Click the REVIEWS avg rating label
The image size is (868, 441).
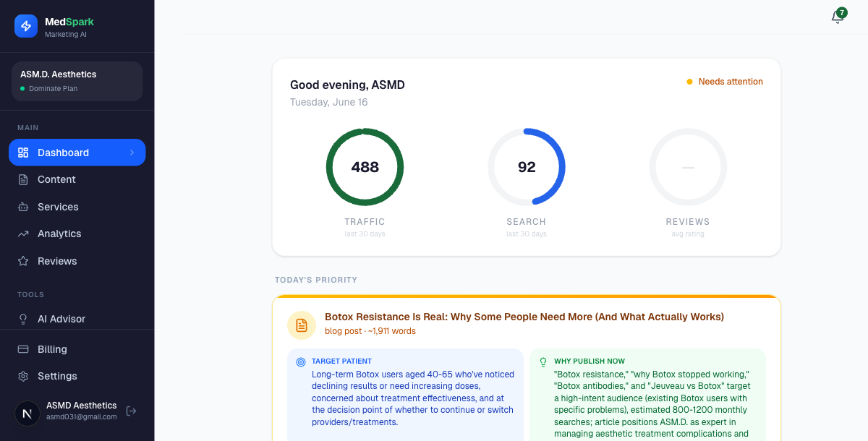click(x=688, y=227)
